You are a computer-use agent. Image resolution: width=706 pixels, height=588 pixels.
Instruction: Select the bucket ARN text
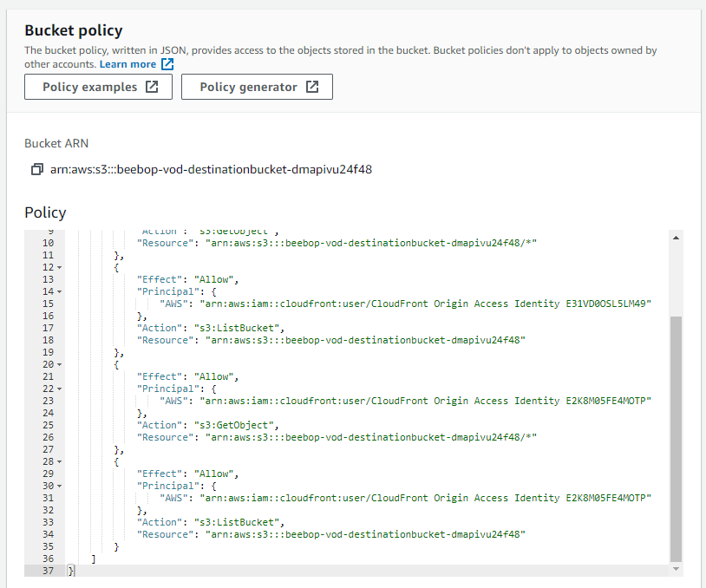pyautogui.click(x=211, y=169)
